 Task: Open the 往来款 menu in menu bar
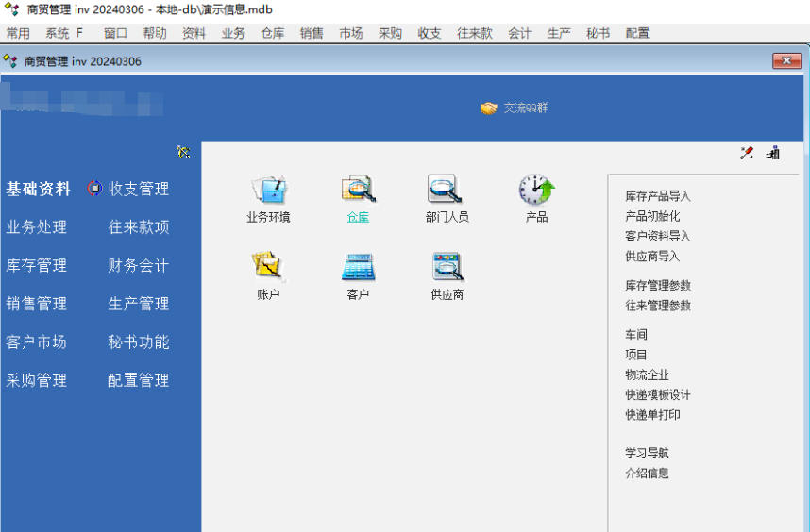(x=474, y=33)
